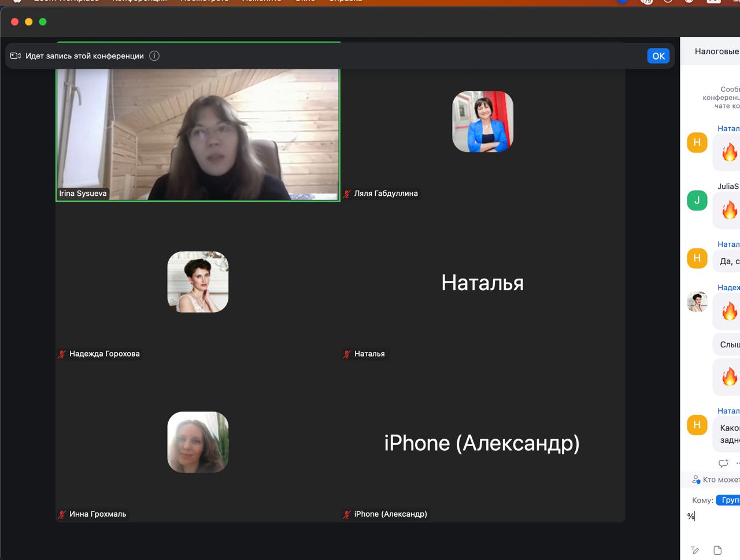Click the orange H avatar beside the 'Да, с' message

(x=697, y=258)
